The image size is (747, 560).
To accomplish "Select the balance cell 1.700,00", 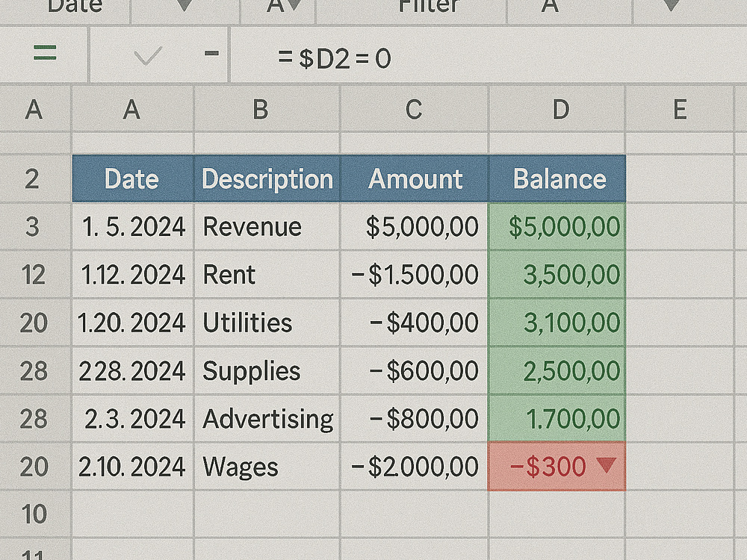I will click(x=557, y=419).
